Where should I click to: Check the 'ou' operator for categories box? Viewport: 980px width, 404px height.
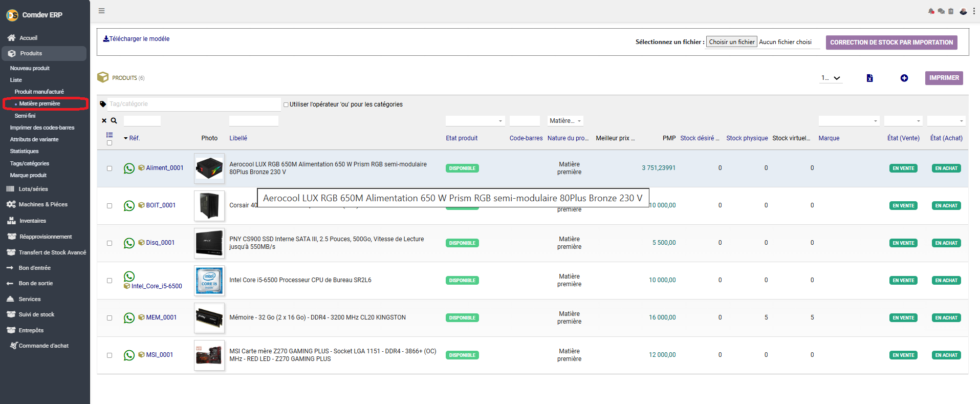[x=286, y=104]
